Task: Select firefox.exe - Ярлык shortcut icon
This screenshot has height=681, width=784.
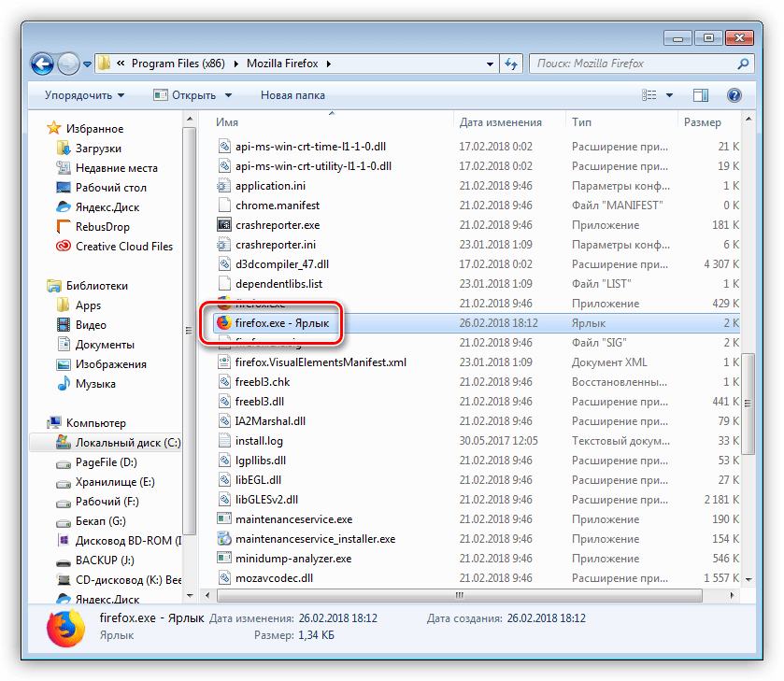Action: (224, 323)
